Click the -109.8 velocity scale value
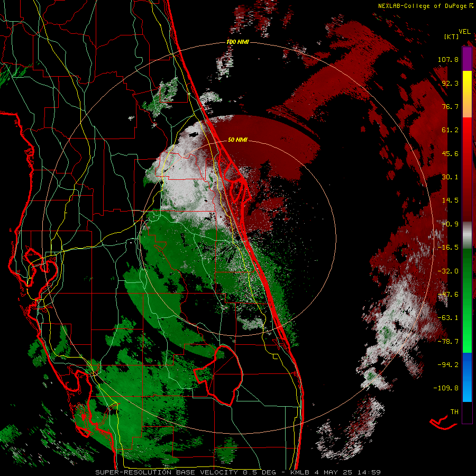Screen dimensions: 476x476 click(x=446, y=388)
